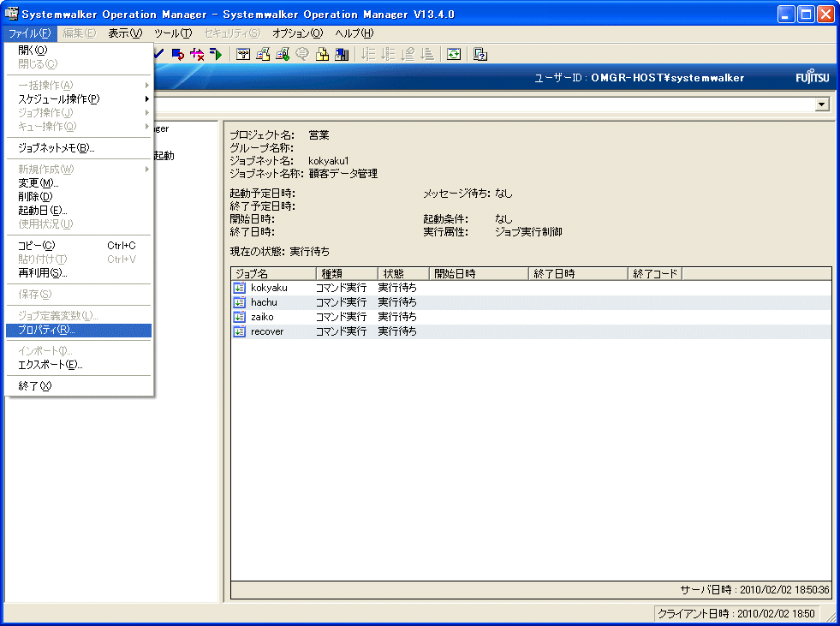Image resolution: width=840 pixels, height=626 pixels.
Task: Expand the スケジュール操作(P) submenu arrow
Action: tap(146, 99)
